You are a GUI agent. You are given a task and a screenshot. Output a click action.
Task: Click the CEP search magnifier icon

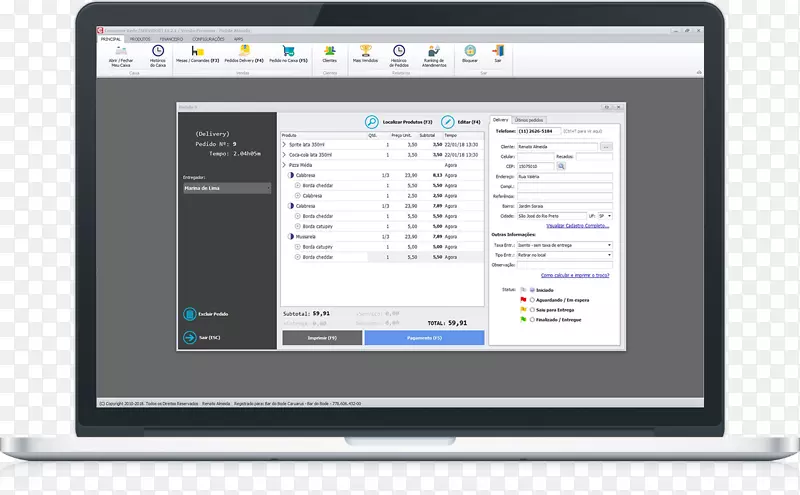pyautogui.click(x=562, y=166)
